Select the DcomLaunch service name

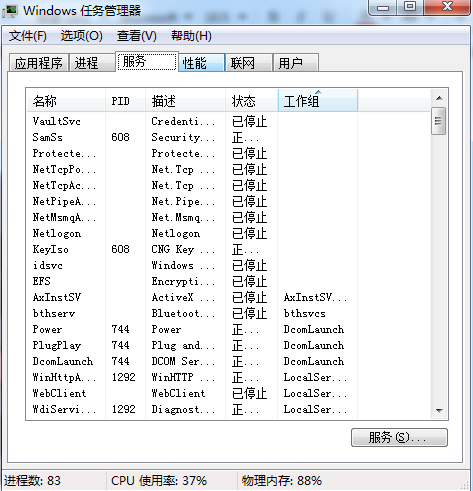click(63, 361)
